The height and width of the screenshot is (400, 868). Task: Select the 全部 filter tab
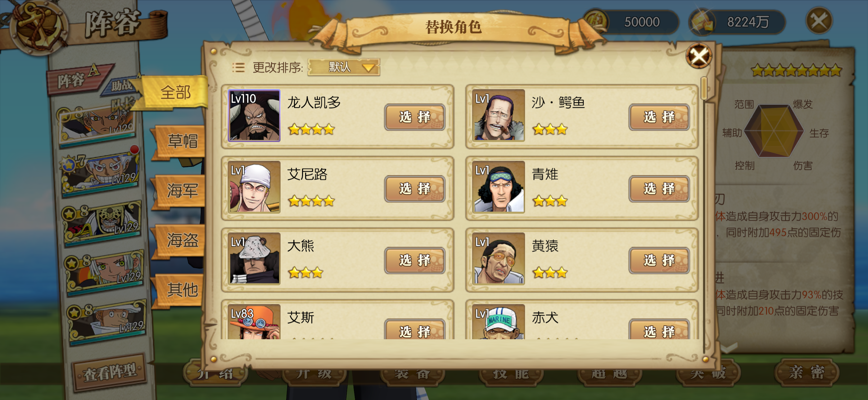tap(174, 92)
